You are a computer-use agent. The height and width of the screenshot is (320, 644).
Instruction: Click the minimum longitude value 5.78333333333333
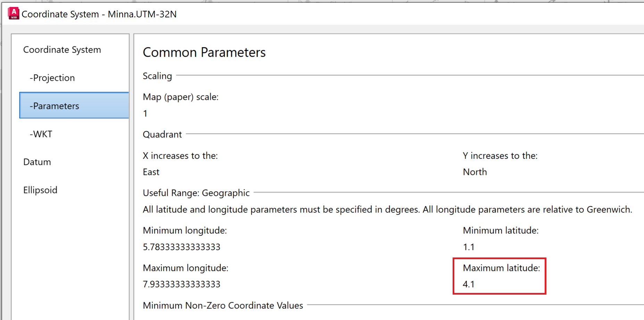[x=182, y=247]
